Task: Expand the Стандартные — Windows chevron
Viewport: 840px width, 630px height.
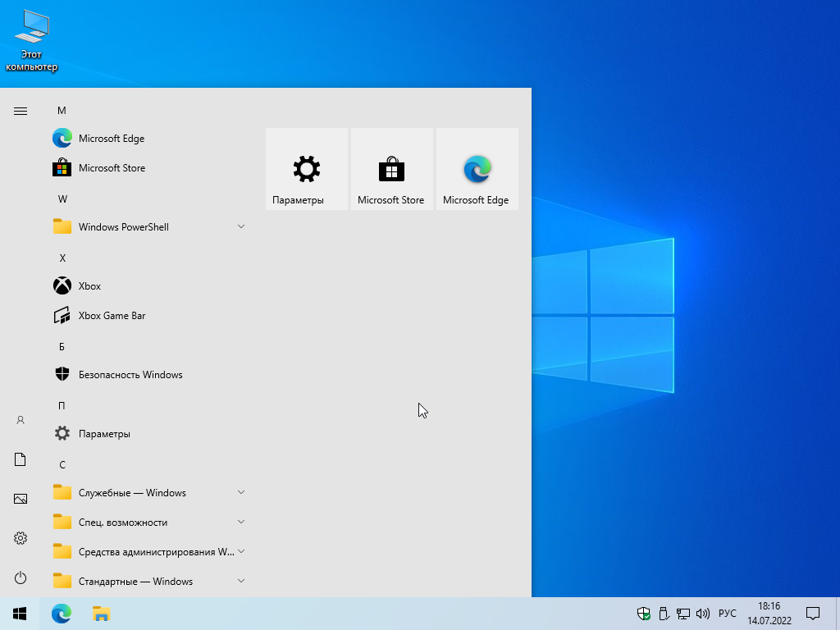Action: click(x=241, y=581)
